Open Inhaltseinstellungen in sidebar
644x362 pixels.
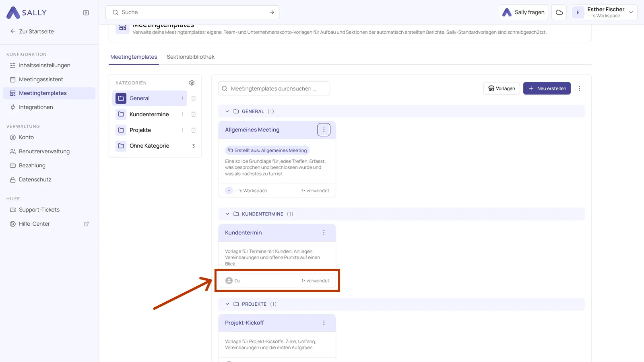tap(49, 65)
